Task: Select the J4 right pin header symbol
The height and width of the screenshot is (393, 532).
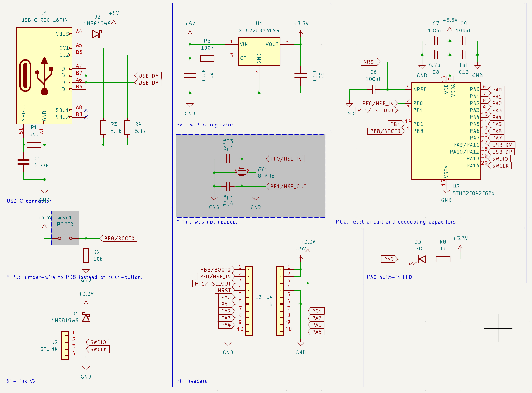Action: pos(280,301)
